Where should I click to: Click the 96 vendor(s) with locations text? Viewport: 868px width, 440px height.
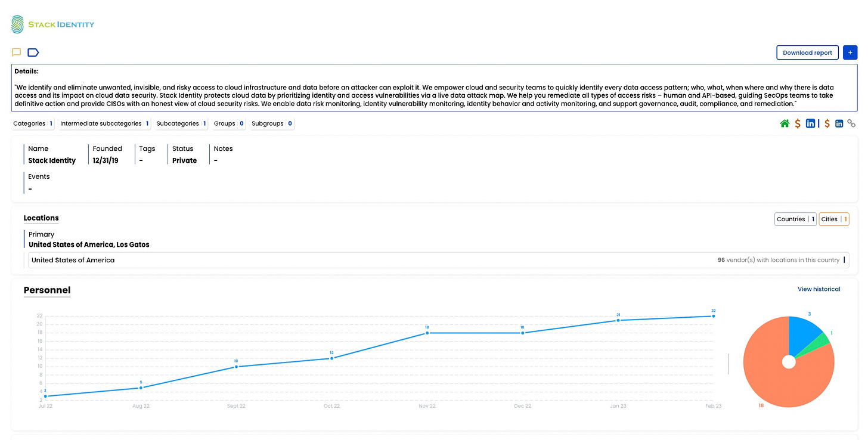[x=779, y=260]
